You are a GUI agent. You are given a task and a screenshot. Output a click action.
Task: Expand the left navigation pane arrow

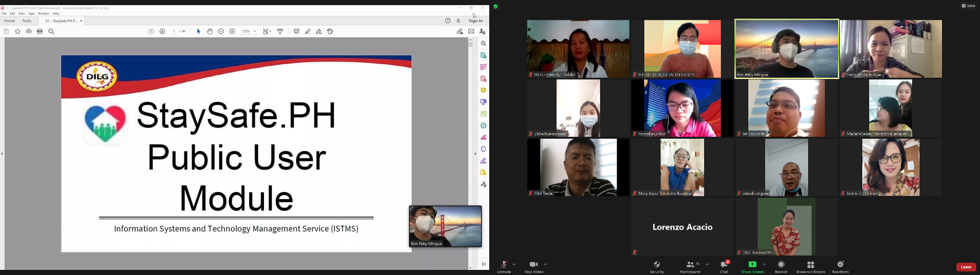pos(2,153)
